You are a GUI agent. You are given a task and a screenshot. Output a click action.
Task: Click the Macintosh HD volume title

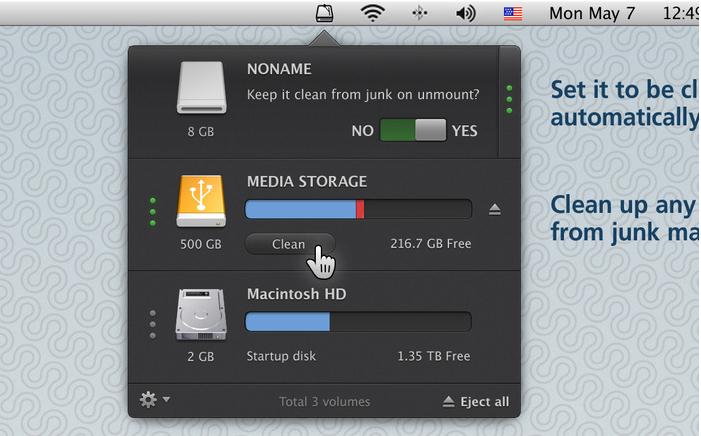[296, 294]
